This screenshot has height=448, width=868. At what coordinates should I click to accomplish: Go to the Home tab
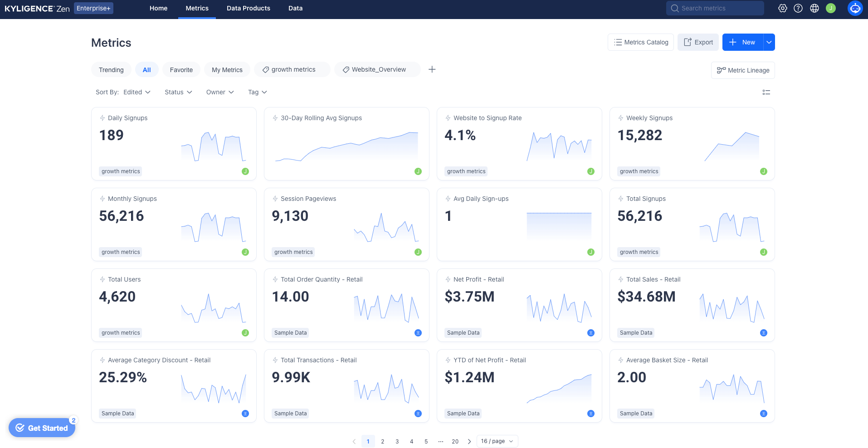tap(158, 8)
